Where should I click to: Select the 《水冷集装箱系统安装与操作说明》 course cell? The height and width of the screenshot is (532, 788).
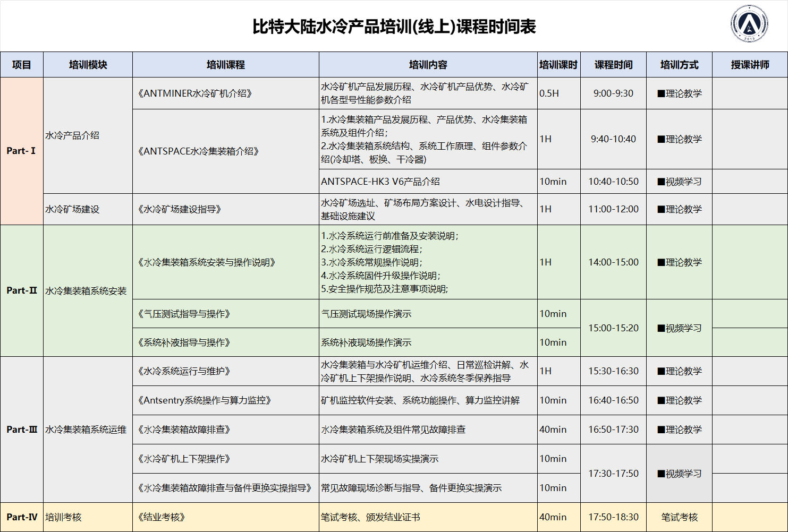226,262
